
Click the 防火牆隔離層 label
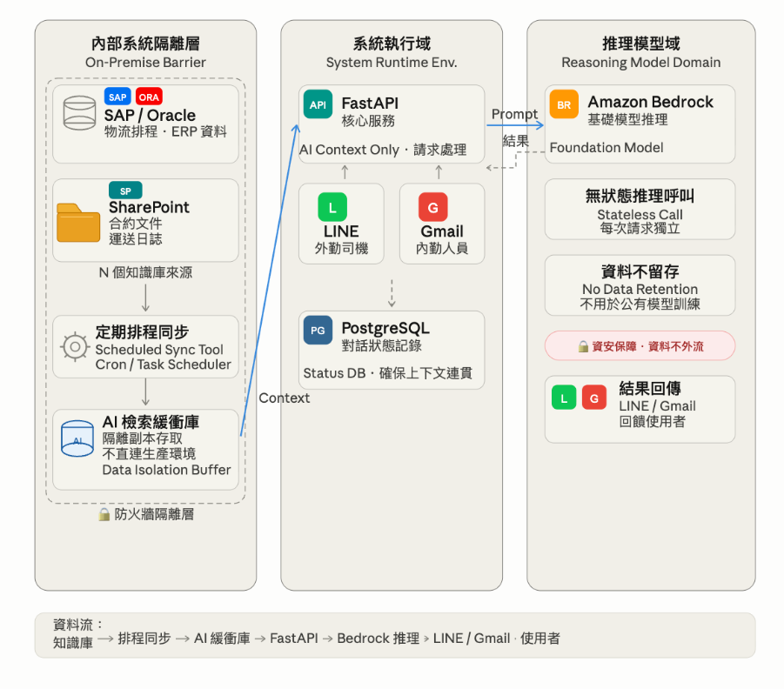[x=154, y=514]
